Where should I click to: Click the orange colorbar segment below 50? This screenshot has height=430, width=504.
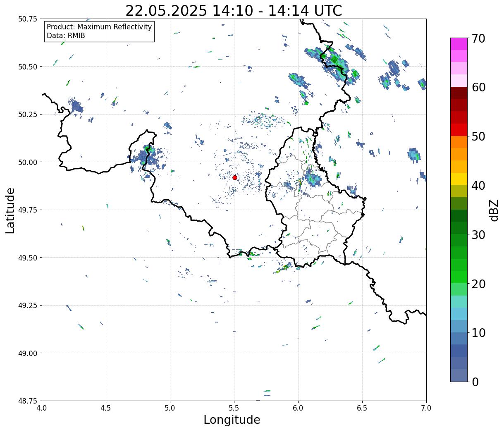tap(459, 142)
